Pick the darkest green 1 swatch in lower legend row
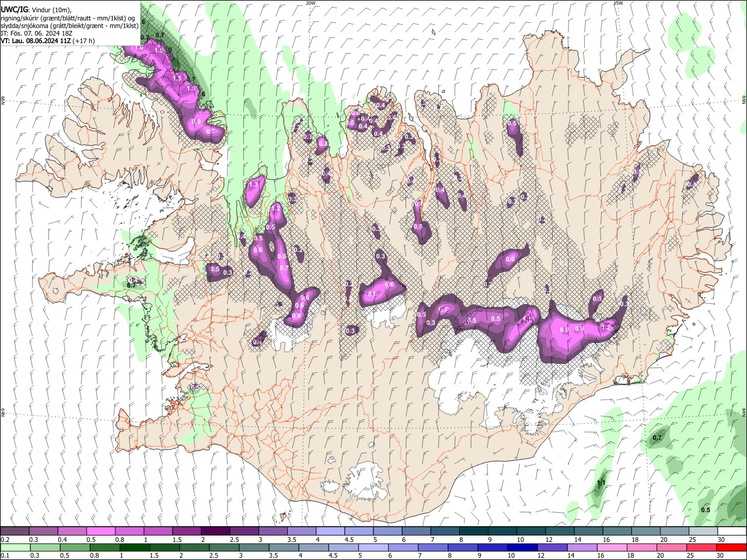The height and width of the screenshot is (560, 747). tap(134, 547)
